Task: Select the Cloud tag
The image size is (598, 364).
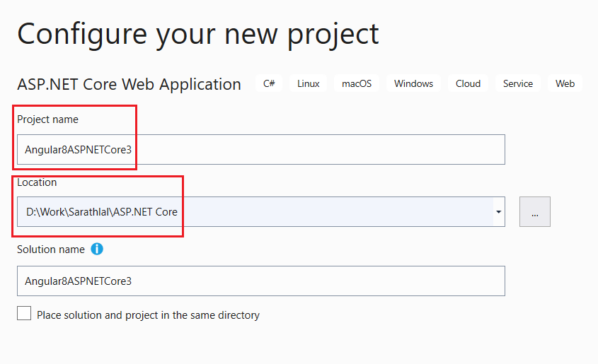Action: click(x=468, y=83)
